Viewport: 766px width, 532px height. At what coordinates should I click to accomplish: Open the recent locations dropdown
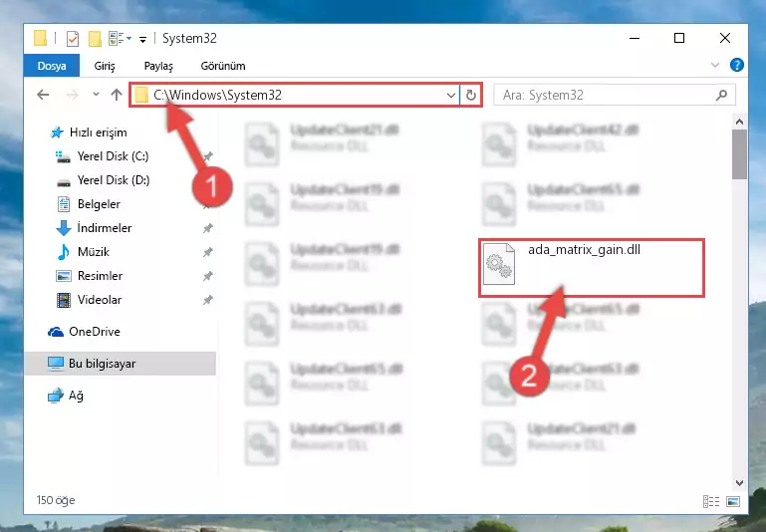(x=96, y=94)
